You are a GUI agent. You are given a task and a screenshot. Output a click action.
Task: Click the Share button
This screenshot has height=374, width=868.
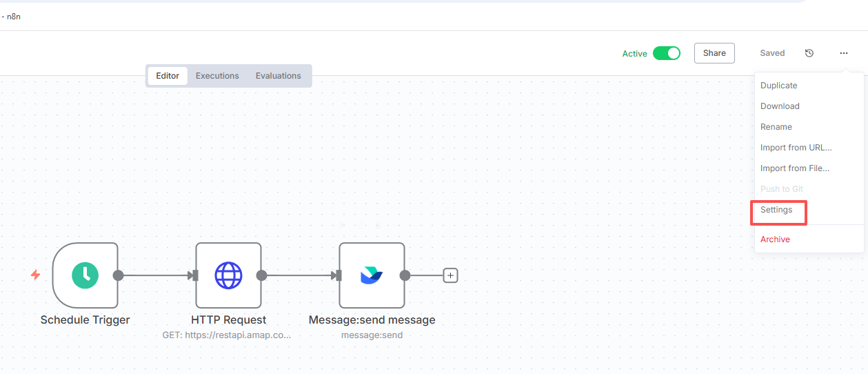[x=714, y=53]
